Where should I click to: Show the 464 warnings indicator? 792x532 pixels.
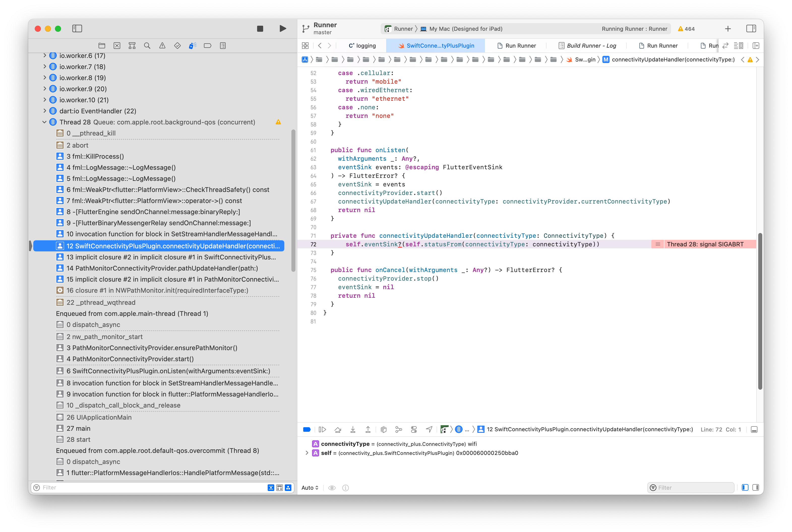(686, 28)
